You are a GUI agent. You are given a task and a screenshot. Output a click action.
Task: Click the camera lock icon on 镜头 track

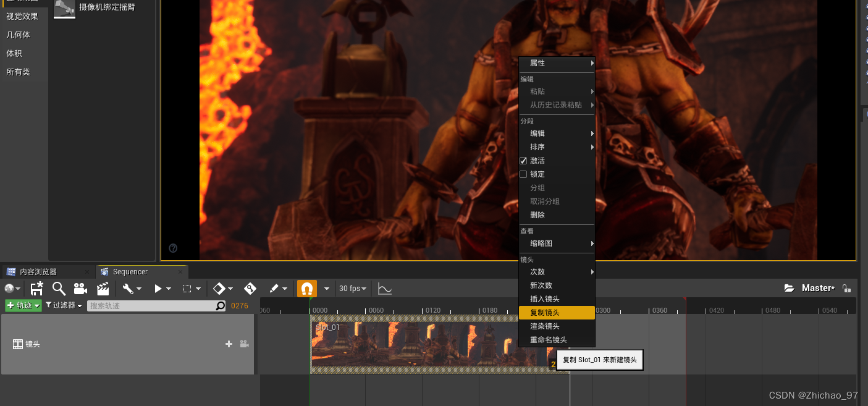tap(244, 344)
